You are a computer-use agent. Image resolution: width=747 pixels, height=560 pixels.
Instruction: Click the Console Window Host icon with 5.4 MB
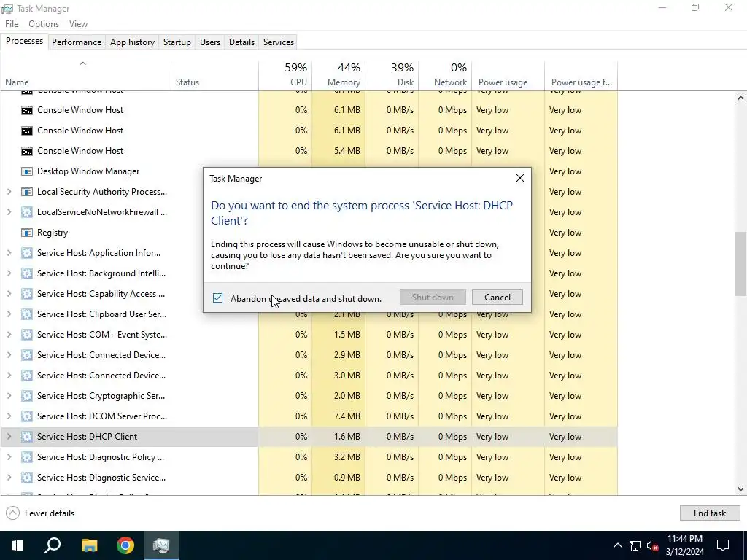click(x=27, y=151)
